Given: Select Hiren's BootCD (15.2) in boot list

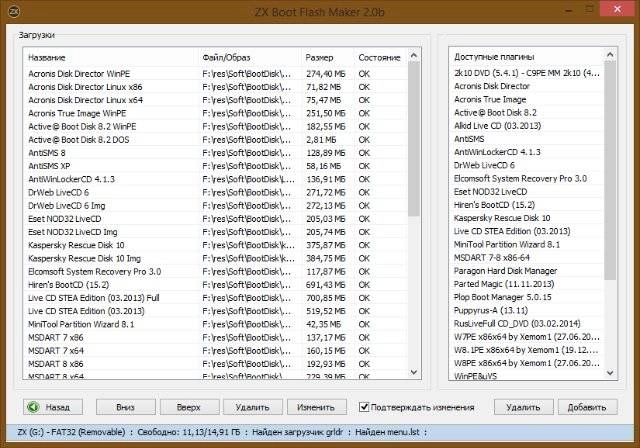Looking at the screenshot, I should point(216,285).
